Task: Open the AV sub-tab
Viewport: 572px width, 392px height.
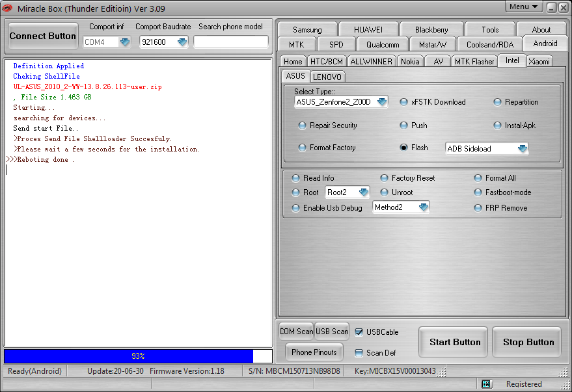Action: coord(438,62)
